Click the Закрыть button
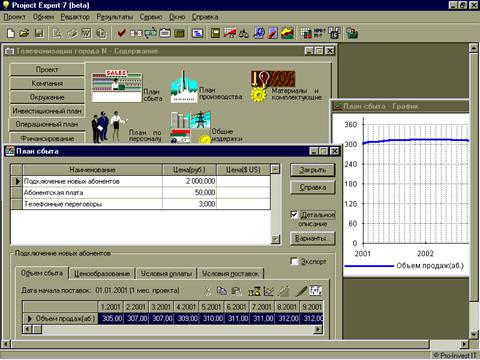The height and width of the screenshot is (360, 480). (x=312, y=170)
